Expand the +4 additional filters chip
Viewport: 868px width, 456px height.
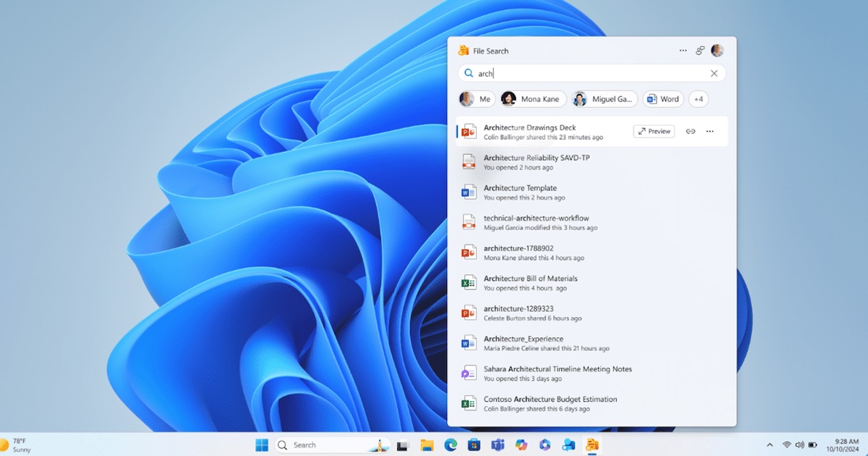click(x=699, y=99)
